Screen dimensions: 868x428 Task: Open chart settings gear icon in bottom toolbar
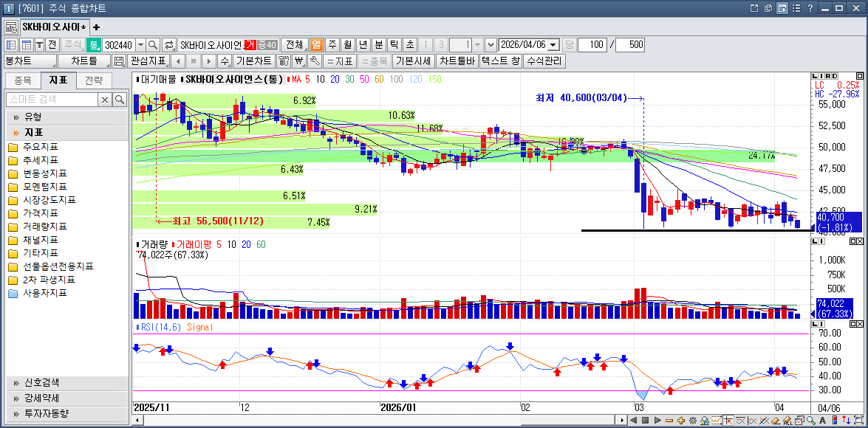click(693, 421)
